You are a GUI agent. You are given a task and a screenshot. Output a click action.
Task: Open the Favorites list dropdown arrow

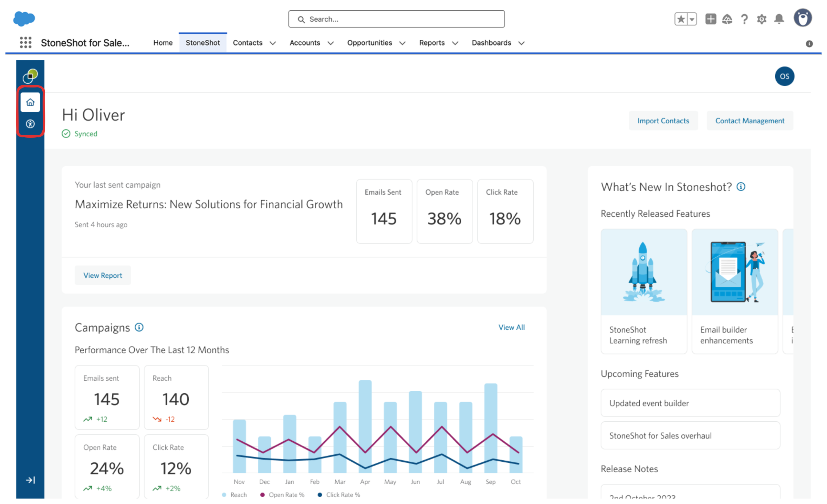point(692,19)
